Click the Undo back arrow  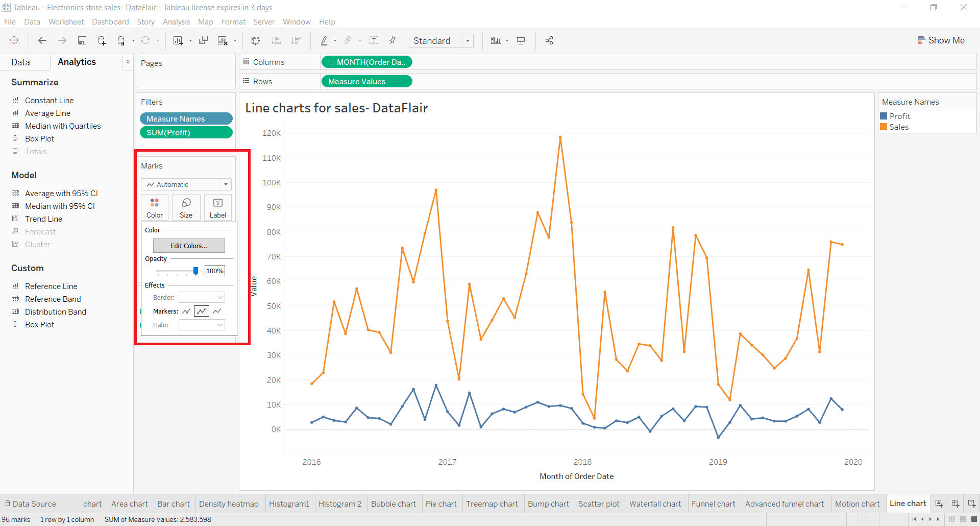pyautogui.click(x=42, y=40)
